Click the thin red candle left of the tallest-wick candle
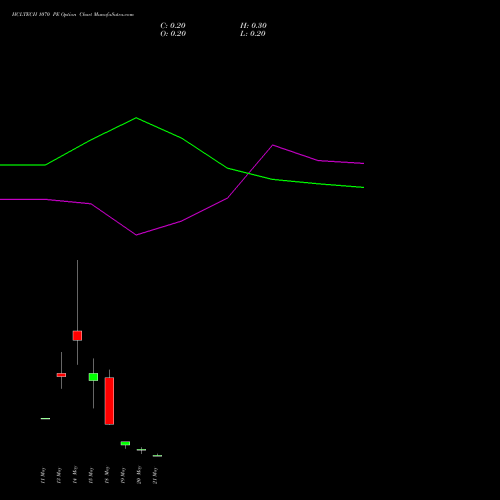Viewport: 500px width, 500px height. click(x=61, y=375)
